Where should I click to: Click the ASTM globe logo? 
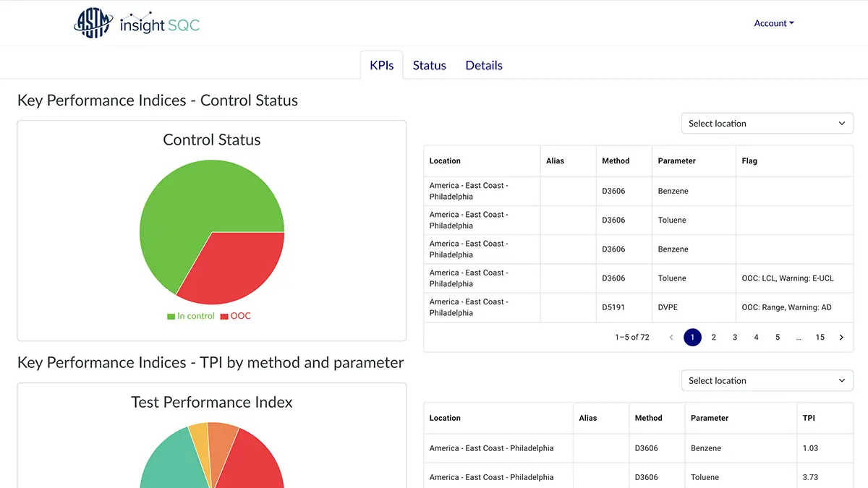93,23
